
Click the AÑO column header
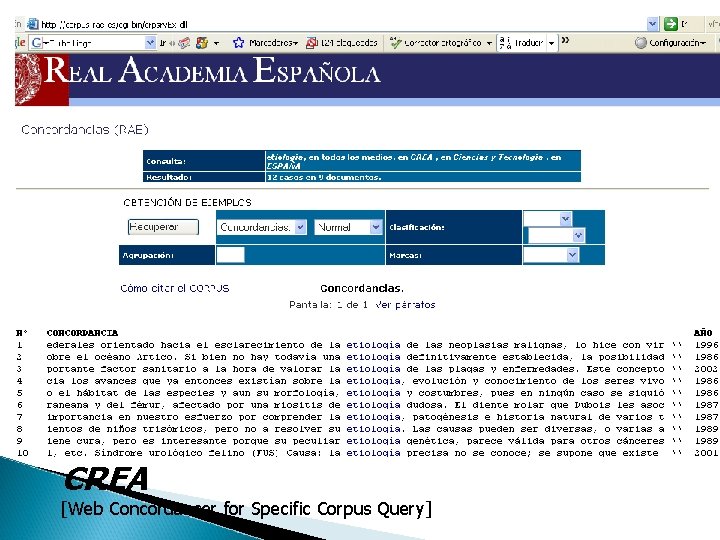click(x=703, y=332)
